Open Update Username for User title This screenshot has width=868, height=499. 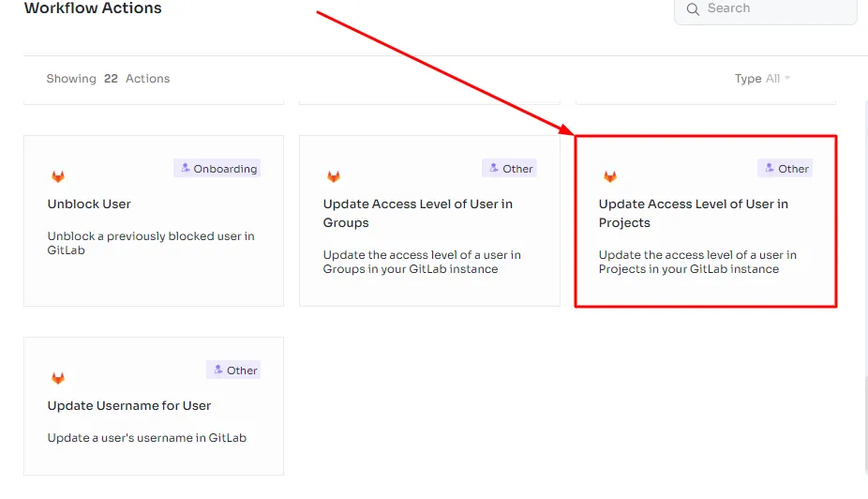pos(129,405)
